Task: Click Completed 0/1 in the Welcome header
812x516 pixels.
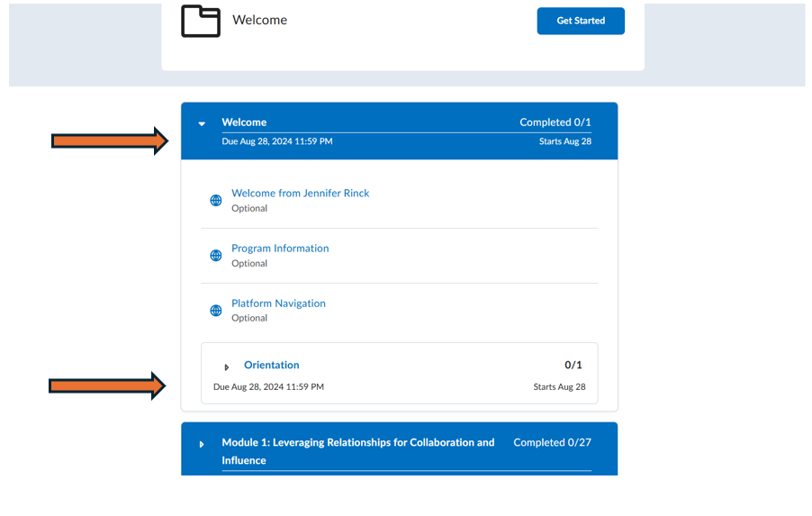Action: [555, 122]
